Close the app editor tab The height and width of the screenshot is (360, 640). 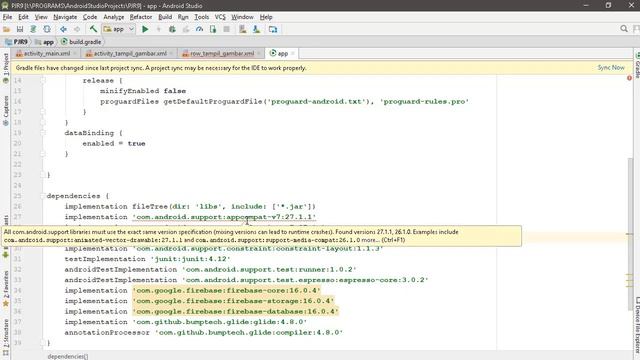click(293, 53)
